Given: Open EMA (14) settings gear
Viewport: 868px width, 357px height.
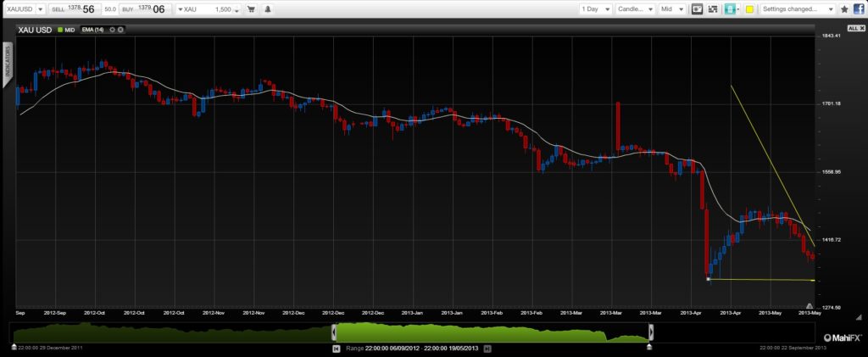Looking at the screenshot, I should coord(113,30).
